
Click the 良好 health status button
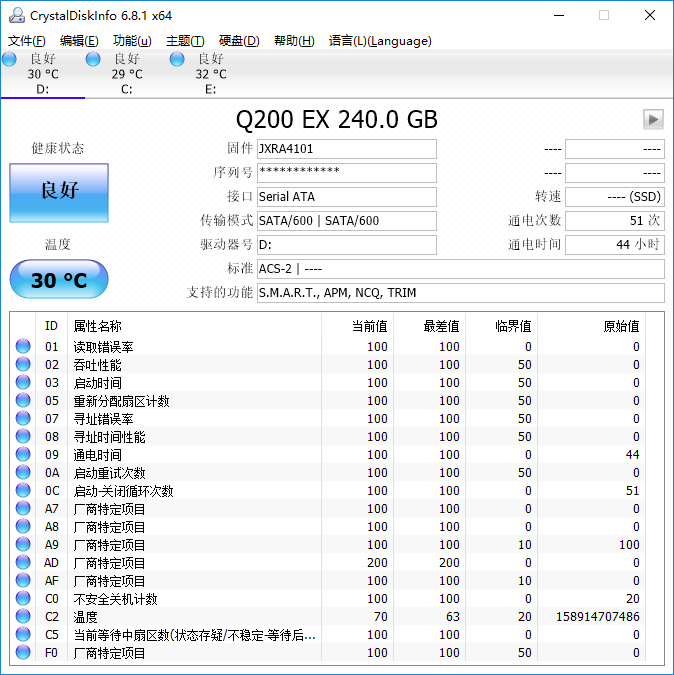point(59,192)
